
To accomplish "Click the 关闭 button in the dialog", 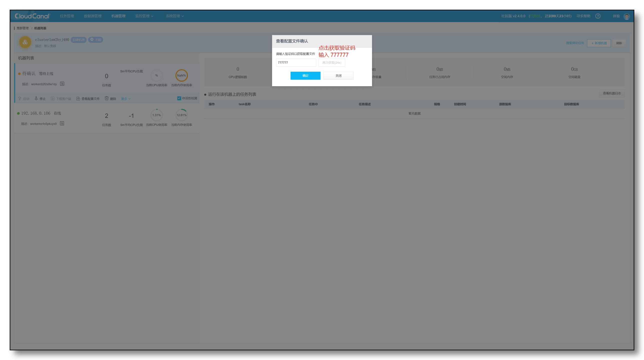I will [338, 75].
